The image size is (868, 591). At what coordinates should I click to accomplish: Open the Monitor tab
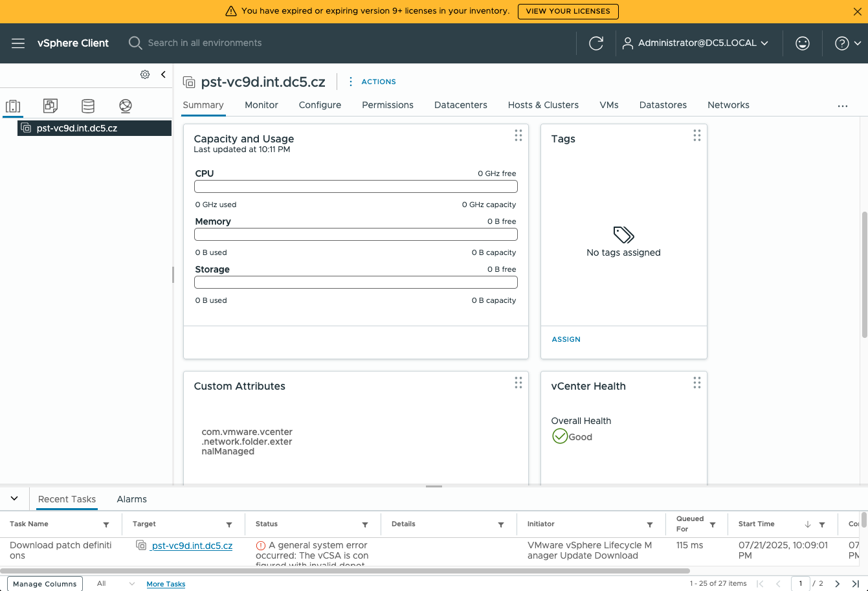point(262,105)
